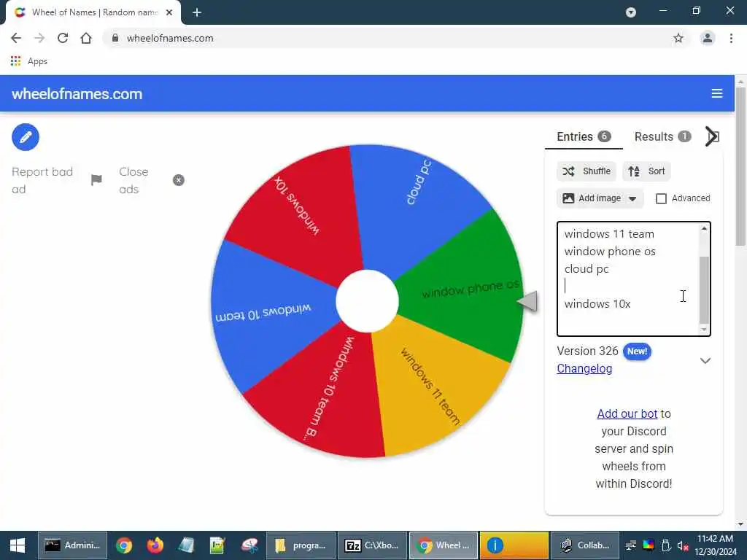Click the blue pencil edit button
This screenshot has height=560, width=747.
[26, 137]
